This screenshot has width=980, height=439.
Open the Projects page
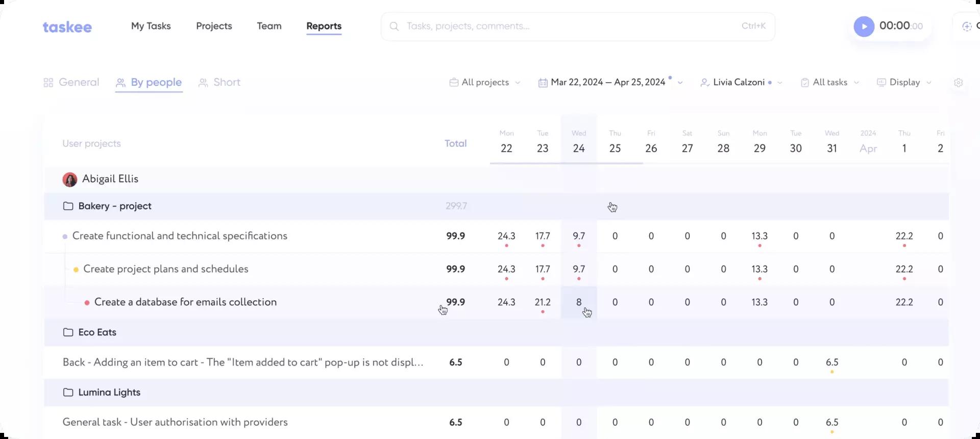(x=214, y=26)
